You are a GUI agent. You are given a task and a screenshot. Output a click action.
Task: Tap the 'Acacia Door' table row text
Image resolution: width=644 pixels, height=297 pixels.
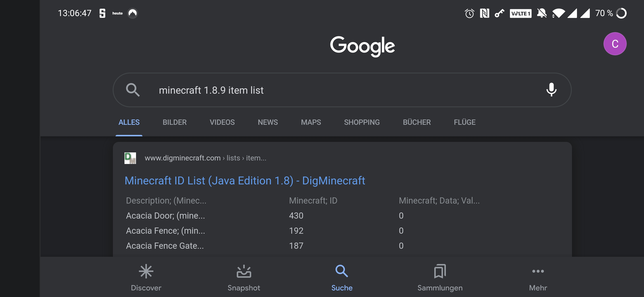point(165,216)
